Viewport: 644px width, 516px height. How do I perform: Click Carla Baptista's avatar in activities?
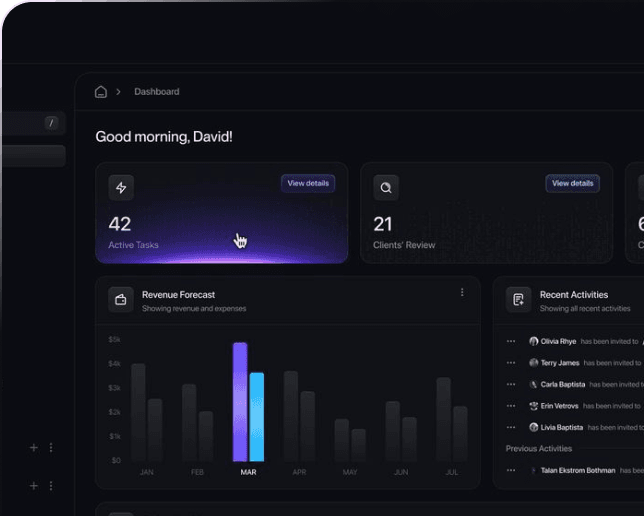point(534,385)
